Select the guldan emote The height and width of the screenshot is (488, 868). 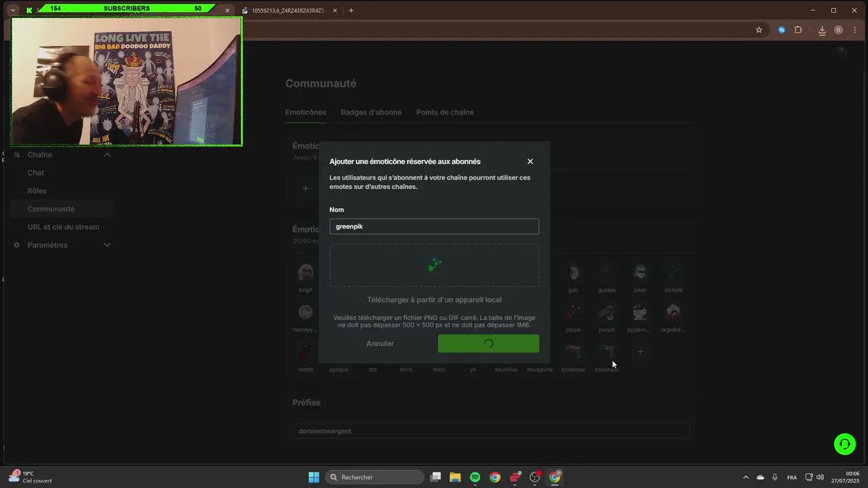[x=606, y=273]
